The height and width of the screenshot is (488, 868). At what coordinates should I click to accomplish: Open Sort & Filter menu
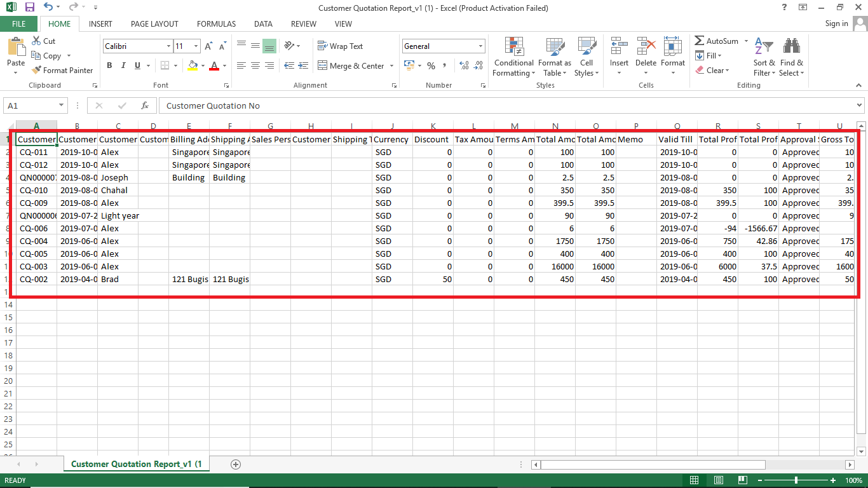click(764, 57)
